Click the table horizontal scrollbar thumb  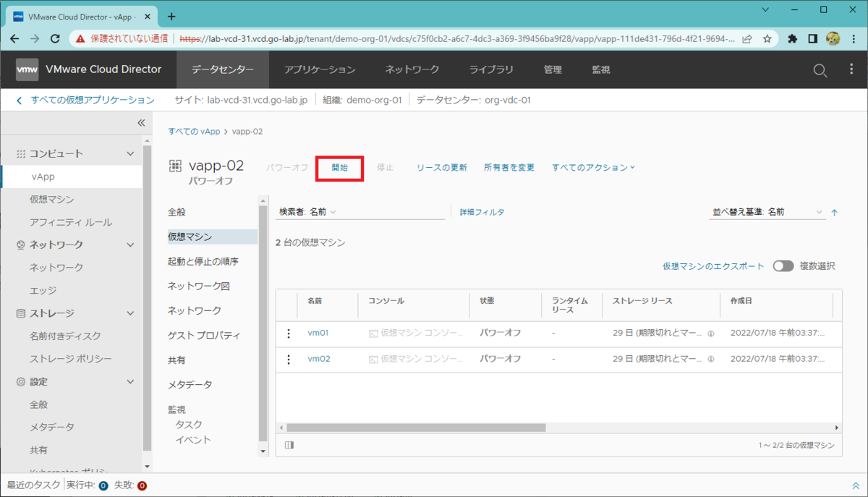(416, 428)
